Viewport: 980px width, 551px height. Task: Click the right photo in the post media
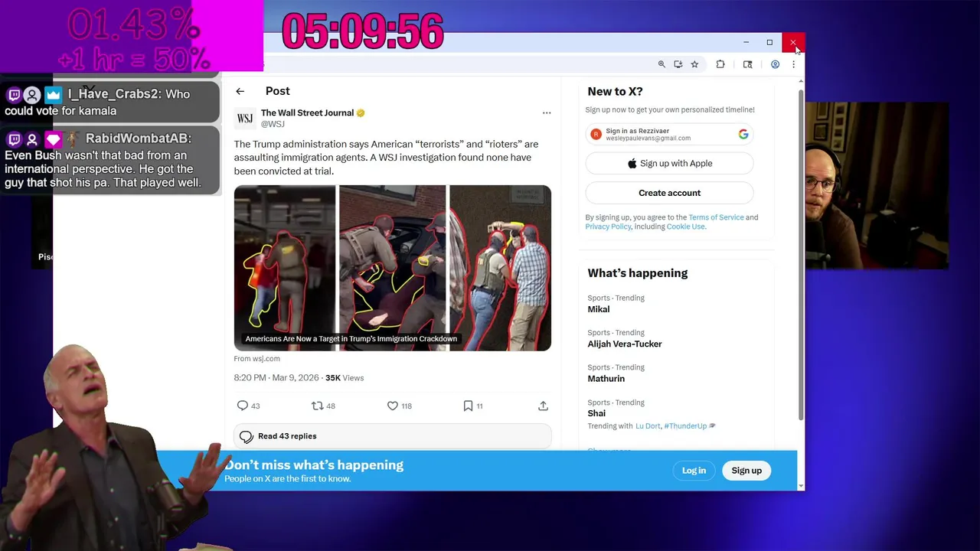tap(500, 268)
